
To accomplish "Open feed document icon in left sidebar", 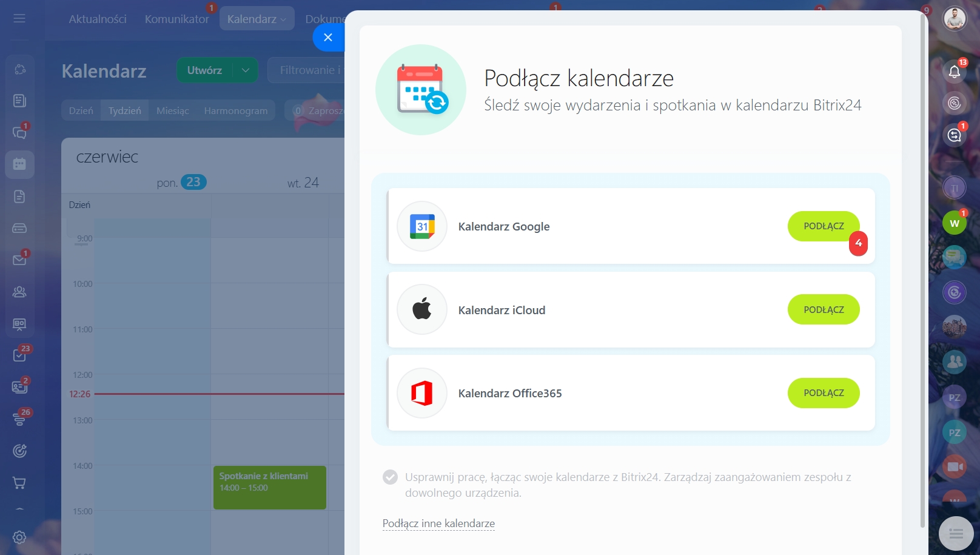I will 19,101.
